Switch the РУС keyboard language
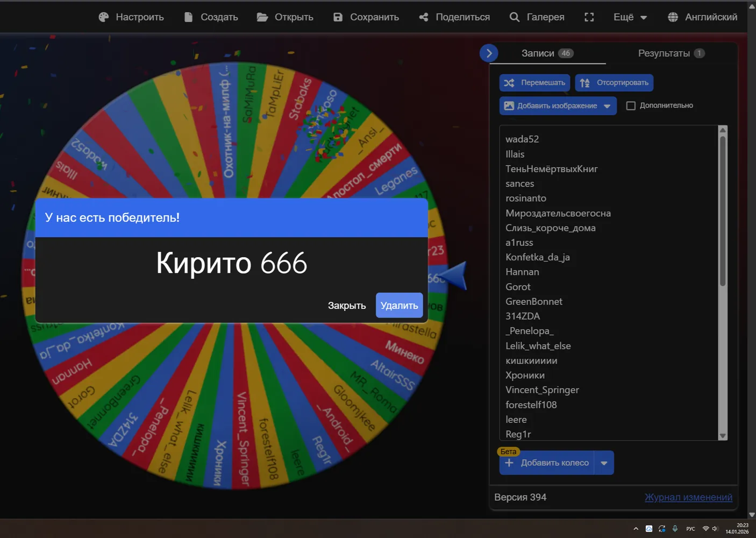Viewport: 756px width, 538px height. [690, 529]
